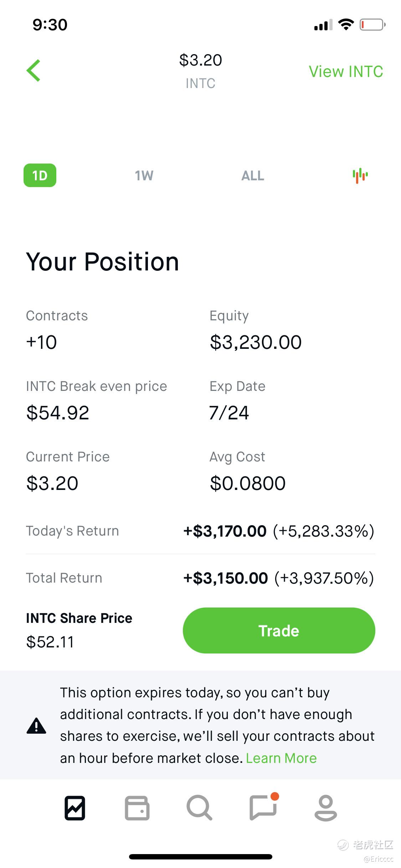Tap the warning triangle icon
The width and height of the screenshot is (401, 868).
coord(36,725)
